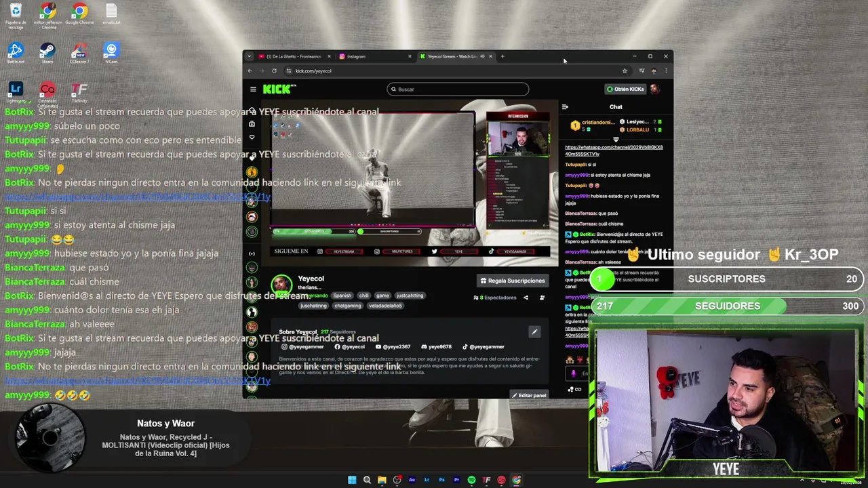Click the 8 Espectadores viewer count
The width and height of the screenshot is (868, 488).
[495, 298]
